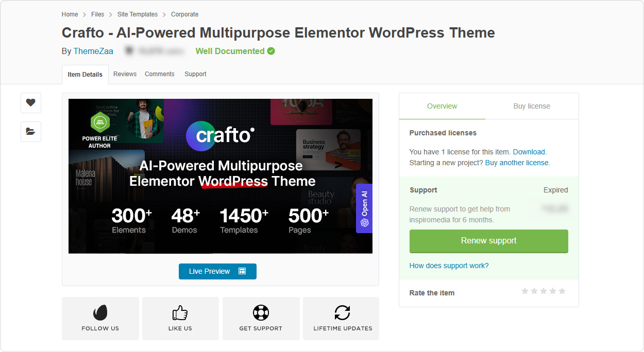
Task: Go to Home breadcrumb
Action: pyautogui.click(x=70, y=14)
